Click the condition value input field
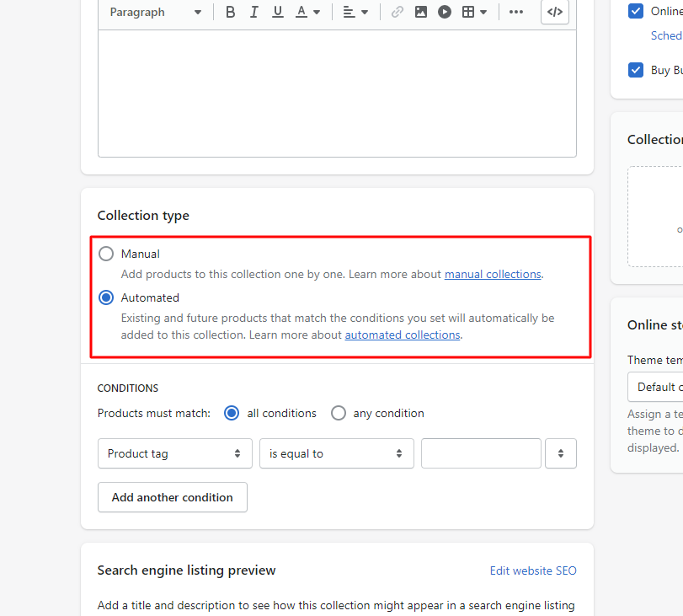 481,453
